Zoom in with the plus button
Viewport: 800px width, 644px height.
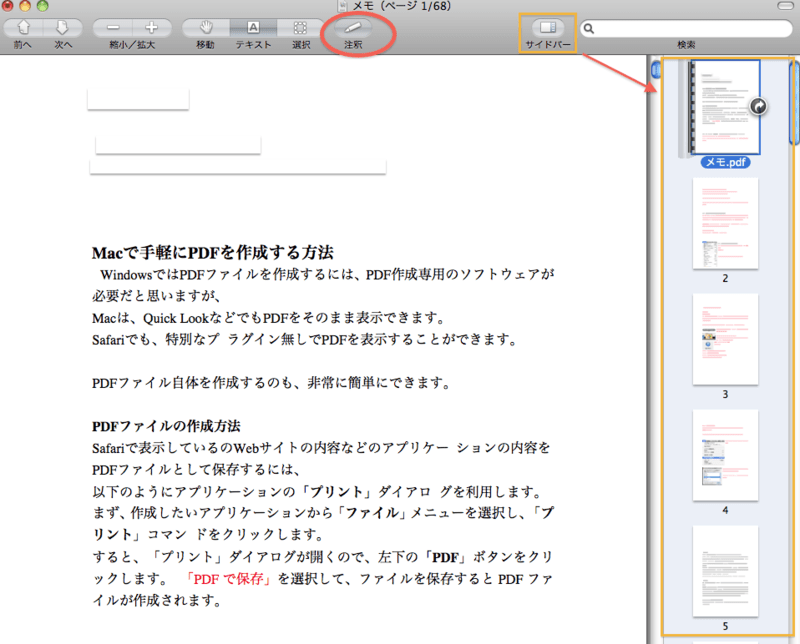152,28
